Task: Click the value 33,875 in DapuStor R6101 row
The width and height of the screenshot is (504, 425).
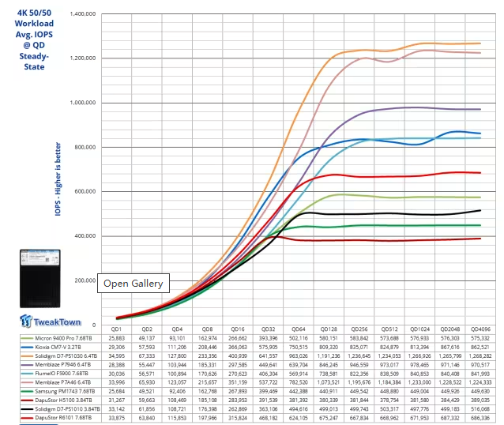Action: [116, 418]
